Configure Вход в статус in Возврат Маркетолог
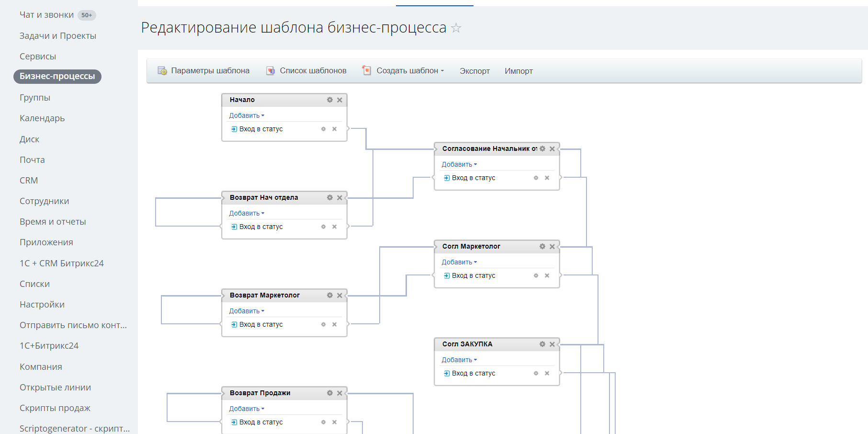This screenshot has width=868, height=434. pyautogui.click(x=323, y=324)
